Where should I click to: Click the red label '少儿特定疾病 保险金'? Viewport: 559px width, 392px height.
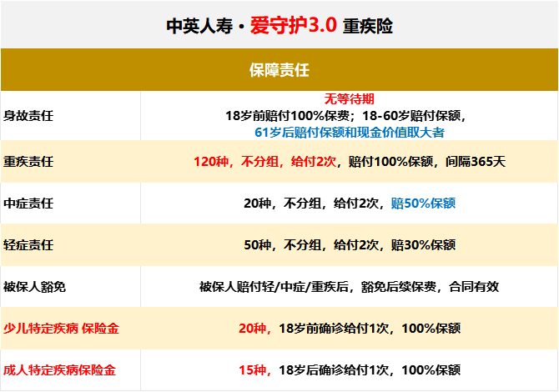(x=61, y=329)
